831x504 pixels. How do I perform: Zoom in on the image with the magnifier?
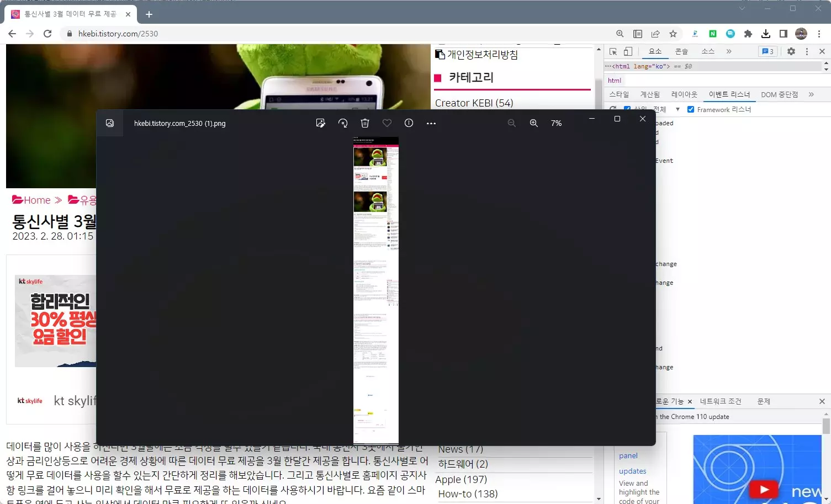pyautogui.click(x=533, y=123)
